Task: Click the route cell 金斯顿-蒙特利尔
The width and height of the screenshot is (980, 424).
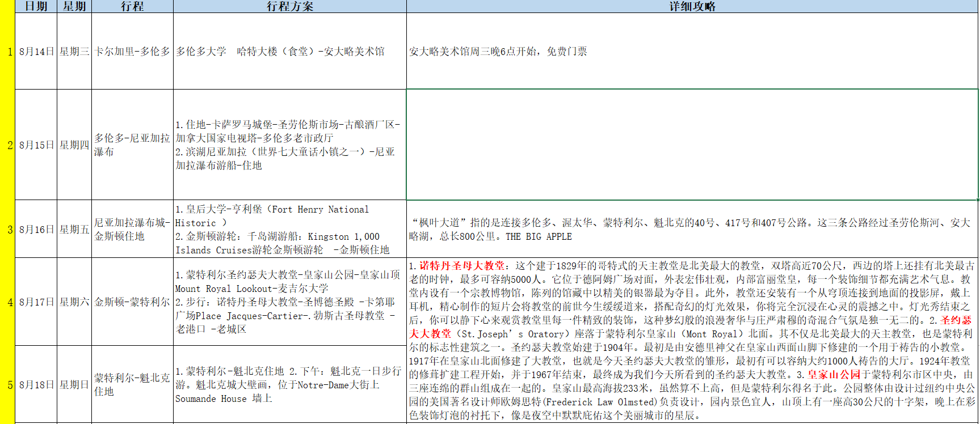Action: pos(132,302)
